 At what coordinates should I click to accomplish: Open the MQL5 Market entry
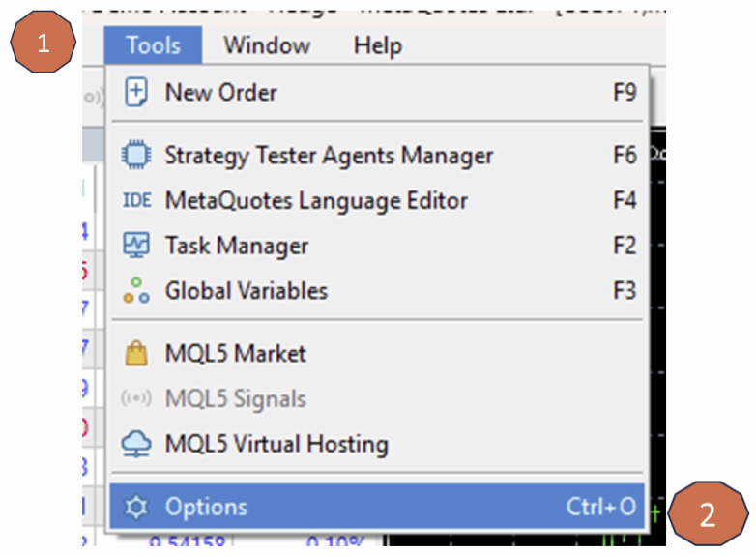(235, 355)
